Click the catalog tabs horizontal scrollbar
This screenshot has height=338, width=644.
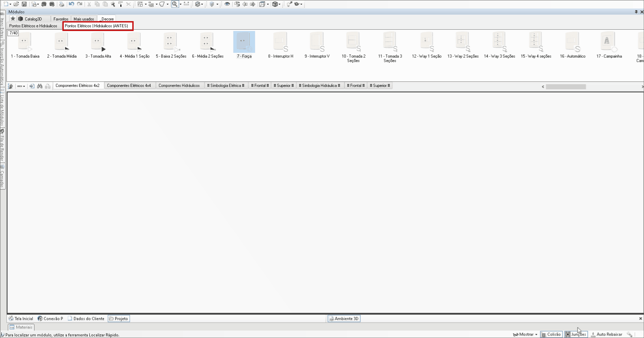pyautogui.click(x=566, y=87)
